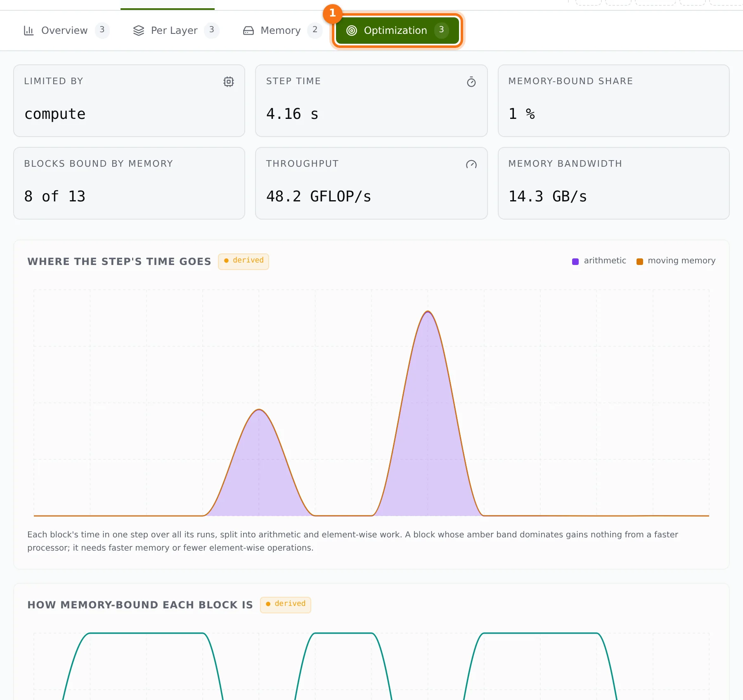Click the '14.3 GB/s' bandwidth value
The image size is (743, 700).
click(548, 196)
